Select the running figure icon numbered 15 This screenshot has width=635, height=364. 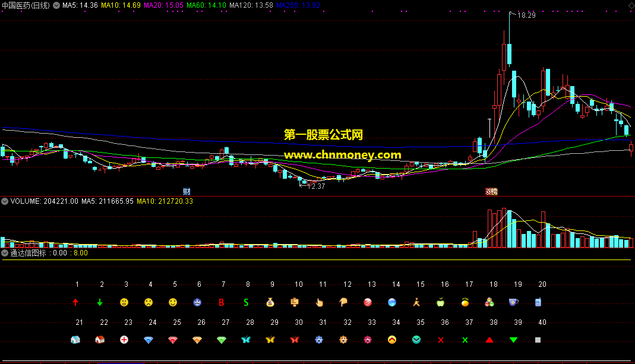(416, 302)
